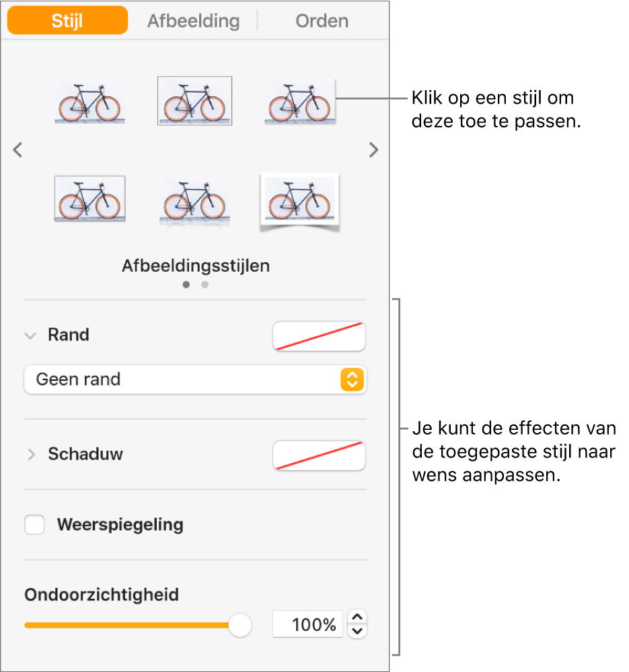Open the Geen rand dropdown
Screen dimensions: 629x672
pos(195,379)
